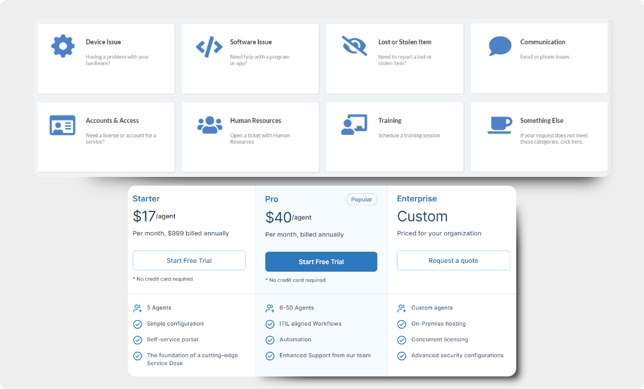Image resolution: width=644 pixels, height=389 pixels.
Task: Open the Communication card title
Action: tap(543, 42)
